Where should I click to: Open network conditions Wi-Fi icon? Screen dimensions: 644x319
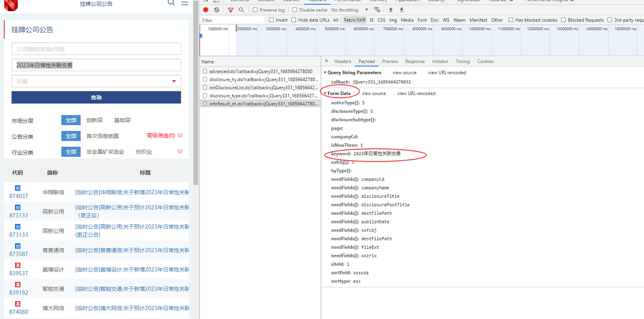tap(378, 10)
